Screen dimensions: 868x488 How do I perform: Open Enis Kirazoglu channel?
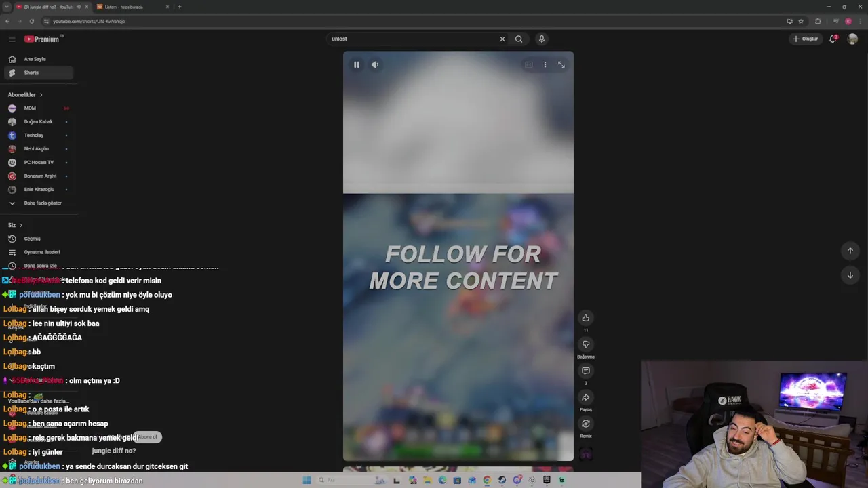click(39, 190)
